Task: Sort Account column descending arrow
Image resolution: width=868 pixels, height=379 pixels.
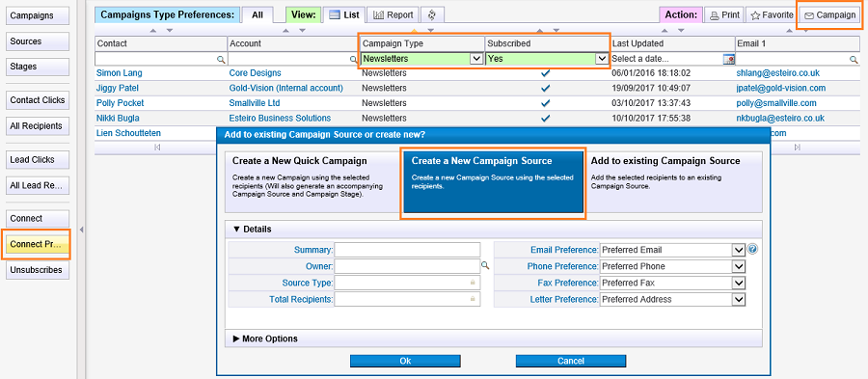Action: click(302, 31)
